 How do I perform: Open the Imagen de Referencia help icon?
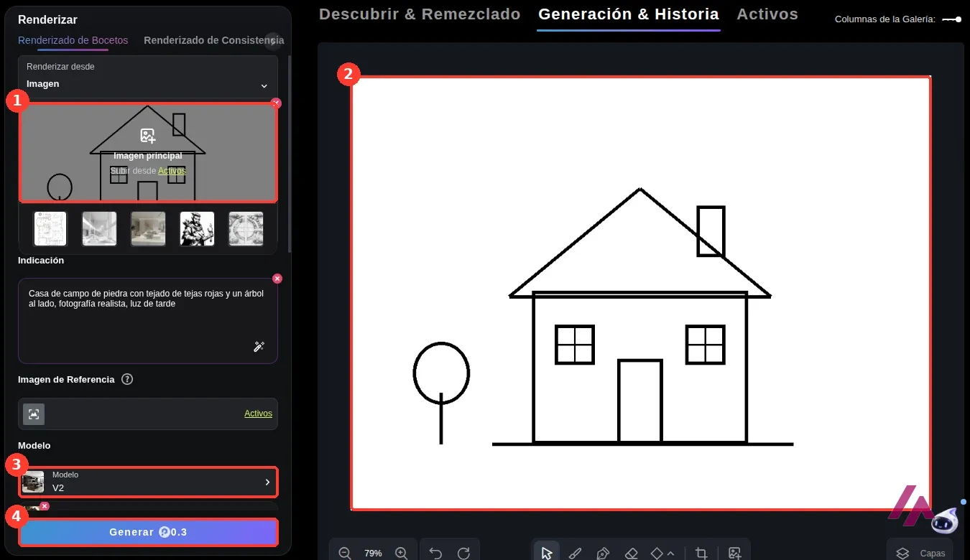pyautogui.click(x=127, y=379)
